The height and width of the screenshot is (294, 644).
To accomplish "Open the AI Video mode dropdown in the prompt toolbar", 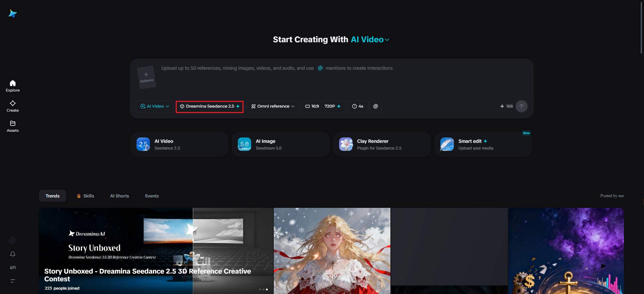I will pyautogui.click(x=155, y=106).
